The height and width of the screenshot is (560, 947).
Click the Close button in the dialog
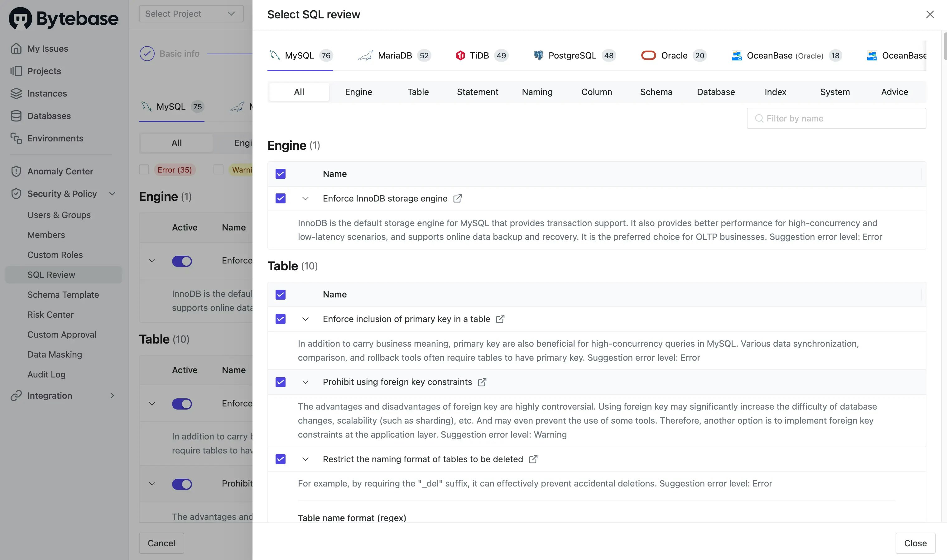[915, 543]
